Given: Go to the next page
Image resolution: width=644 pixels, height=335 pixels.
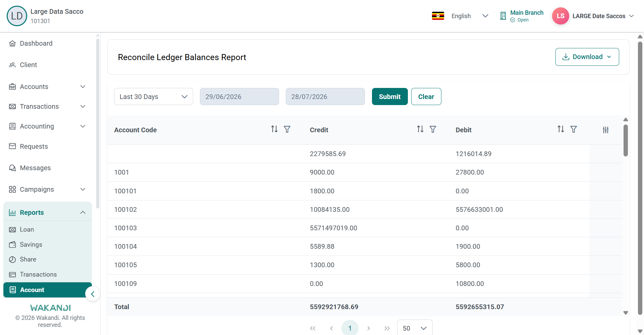Looking at the screenshot, I should [x=369, y=328].
